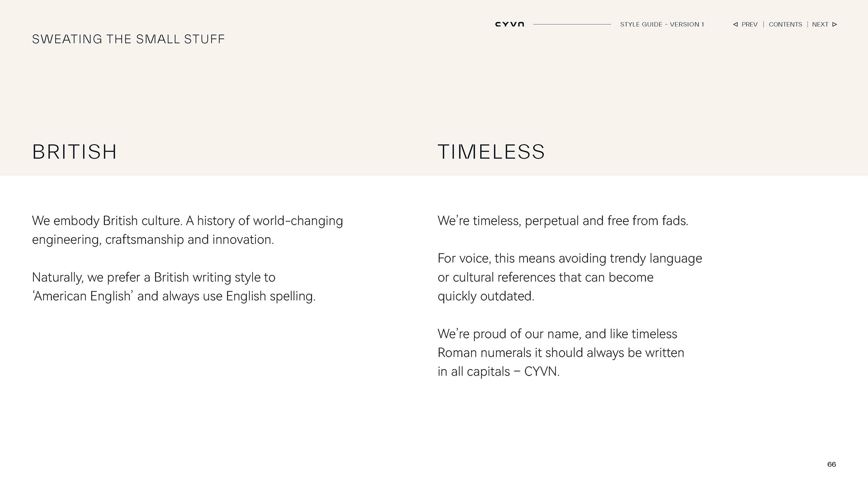Click the BRITISH heading
Viewport: 868px width, 488px height.
pyautogui.click(x=75, y=152)
